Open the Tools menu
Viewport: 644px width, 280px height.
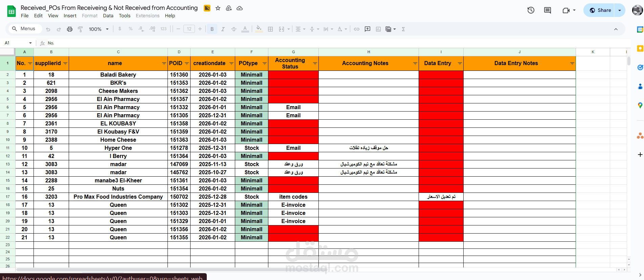(x=125, y=16)
